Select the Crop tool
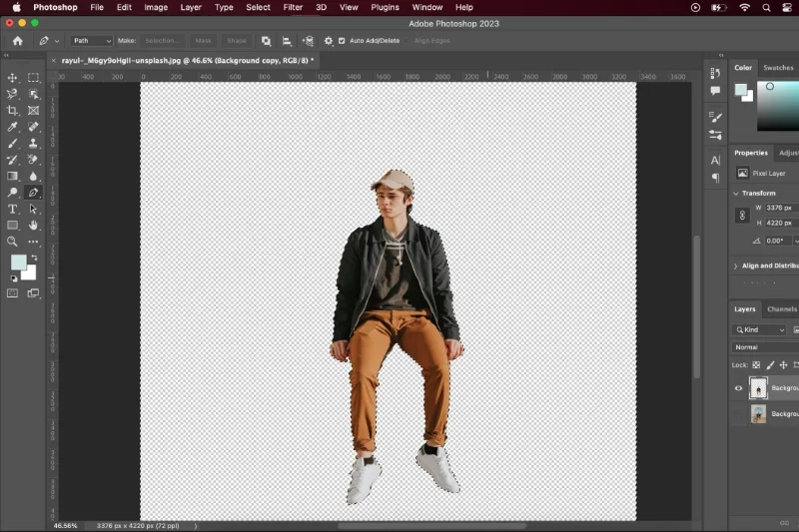Screen dimensions: 799x532 pos(12,111)
